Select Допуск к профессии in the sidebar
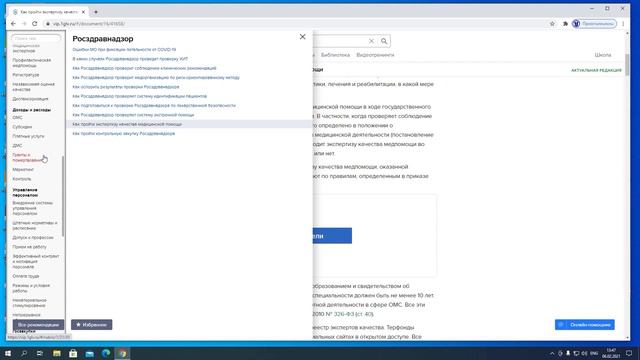This screenshot has height=360, width=640. (x=33, y=238)
